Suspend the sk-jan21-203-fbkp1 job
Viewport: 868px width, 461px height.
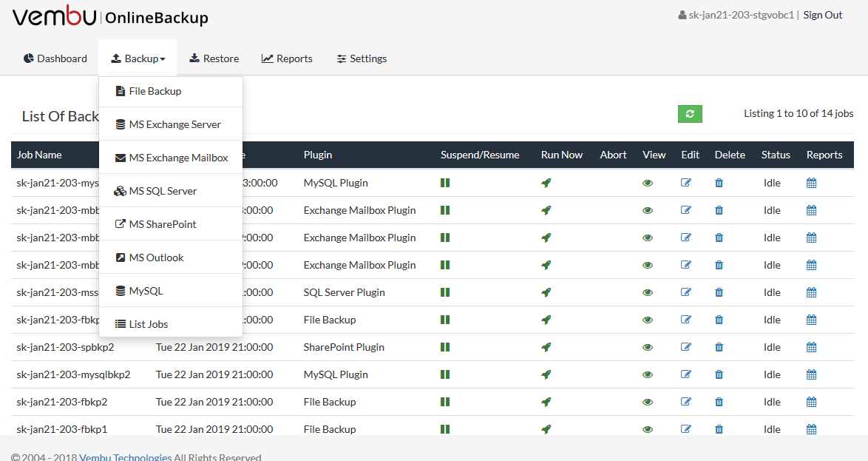tap(445, 429)
